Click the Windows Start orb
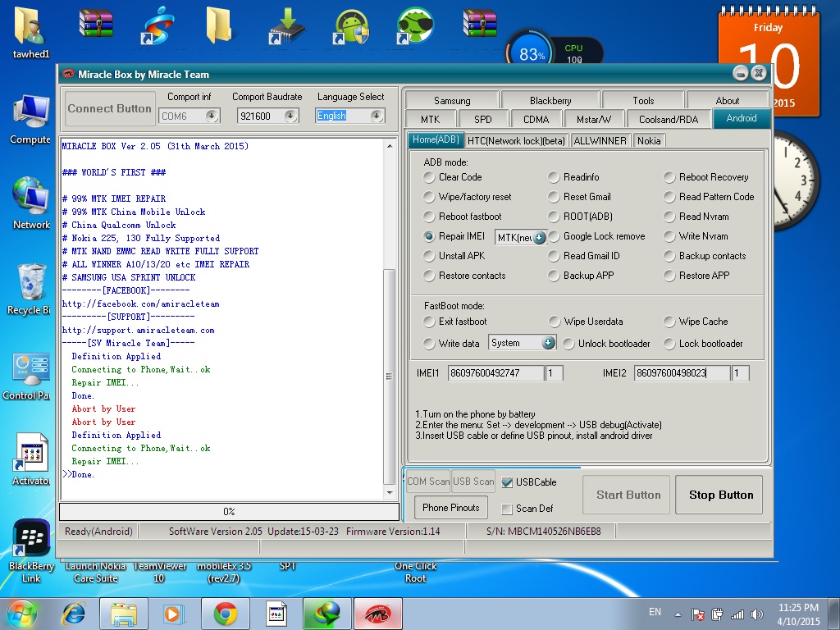Image resolution: width=840 pixels, height=630 pixels. (22, 614)
